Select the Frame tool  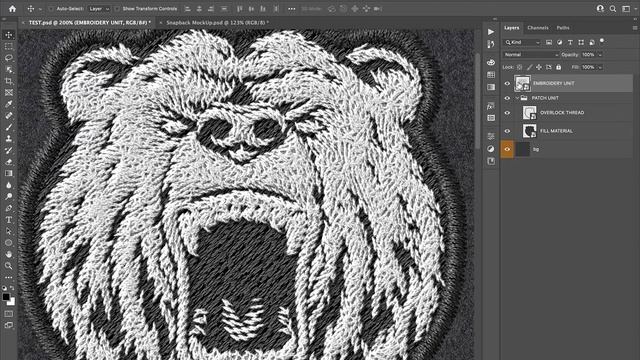tap(9, 93)
